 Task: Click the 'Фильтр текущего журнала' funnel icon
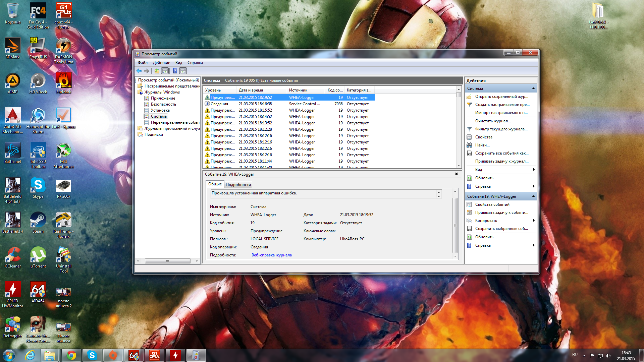469,129
